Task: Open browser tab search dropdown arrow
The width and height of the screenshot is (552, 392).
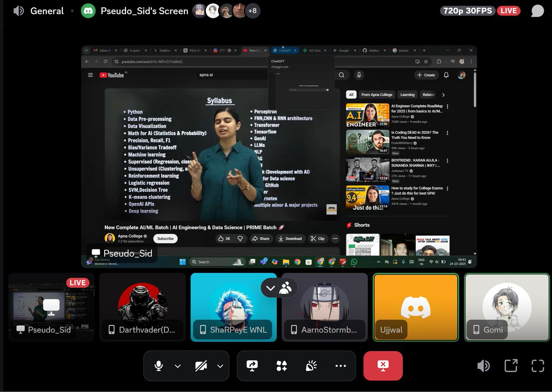Action: click(x=85, y=50)
